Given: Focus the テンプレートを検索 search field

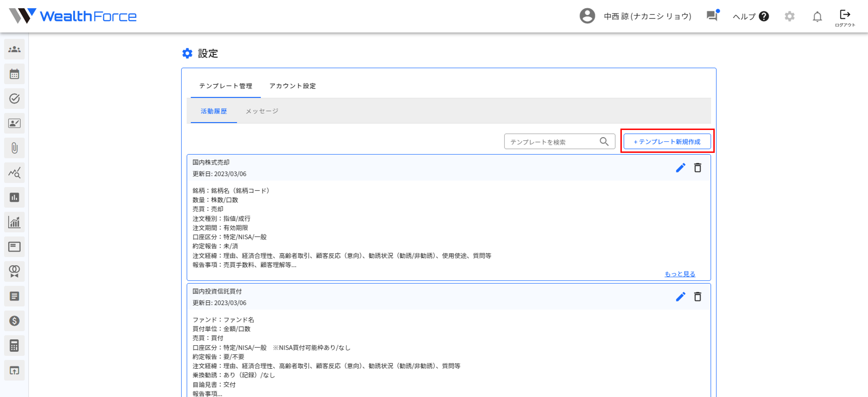Looking at the screenshot, I should point(553,142).
